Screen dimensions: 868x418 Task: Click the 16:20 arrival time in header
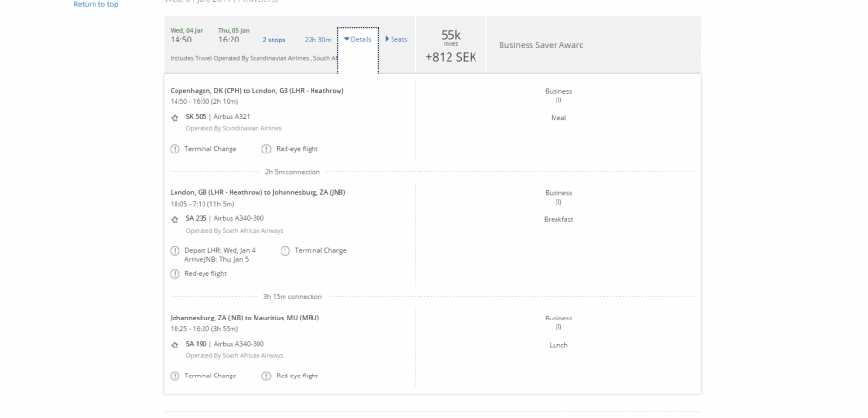229,40
